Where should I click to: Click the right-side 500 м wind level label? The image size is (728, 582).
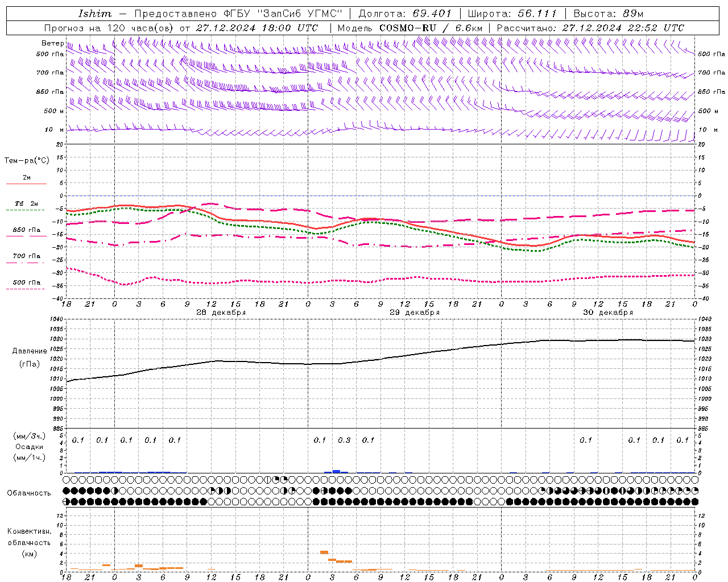(708, 111)
